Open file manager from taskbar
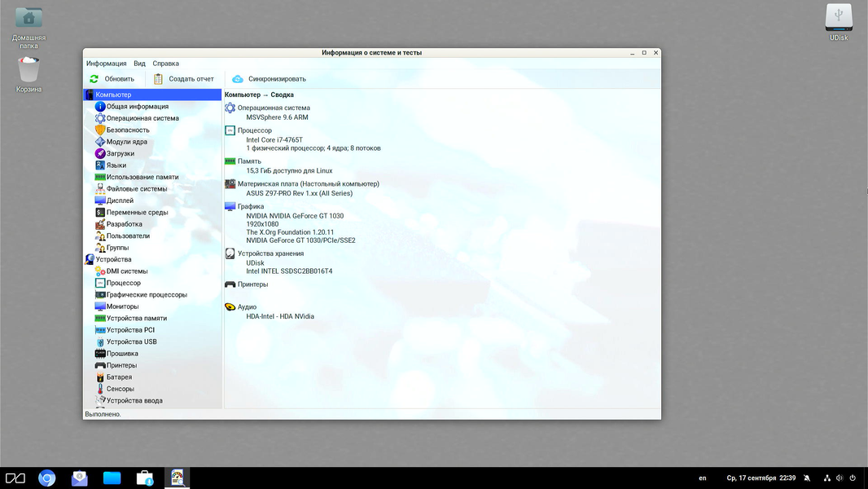Image resolution: width=868 pixels, height=489 pixels. click(112, 478)
